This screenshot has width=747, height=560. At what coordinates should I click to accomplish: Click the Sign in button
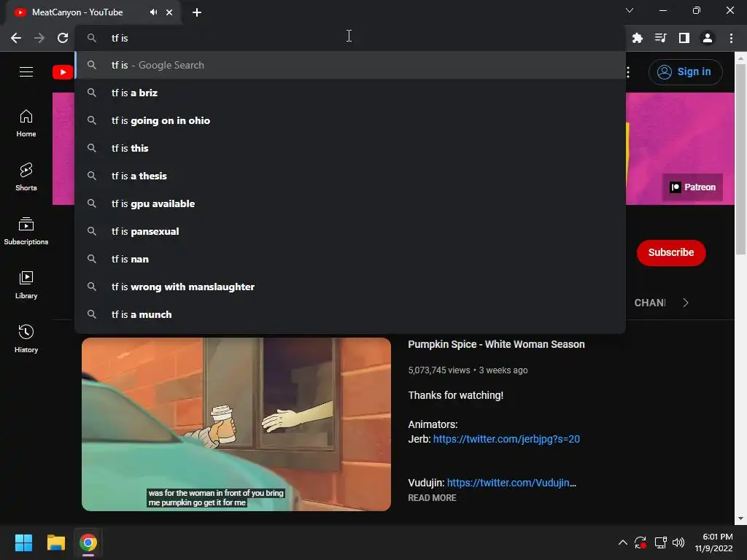coord(685,72)
